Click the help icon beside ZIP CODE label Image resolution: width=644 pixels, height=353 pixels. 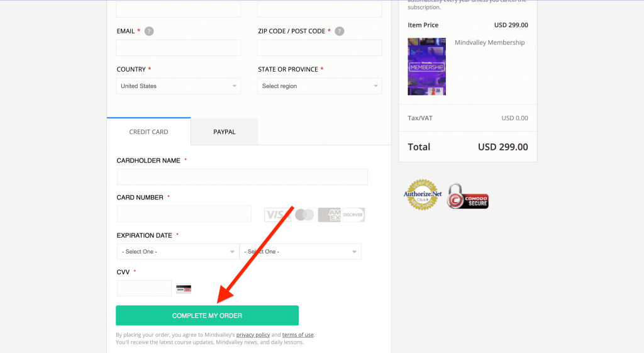click(x=339, y=31)
